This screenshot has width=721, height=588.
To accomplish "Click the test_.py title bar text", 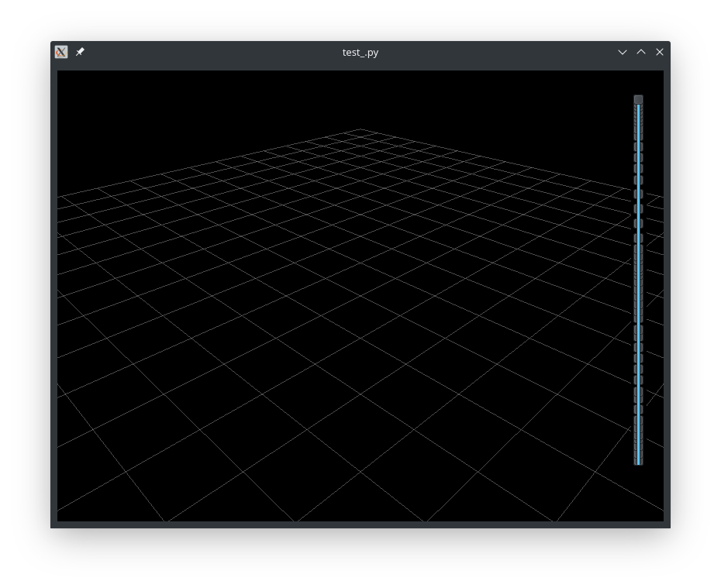I will coord(360,52).
